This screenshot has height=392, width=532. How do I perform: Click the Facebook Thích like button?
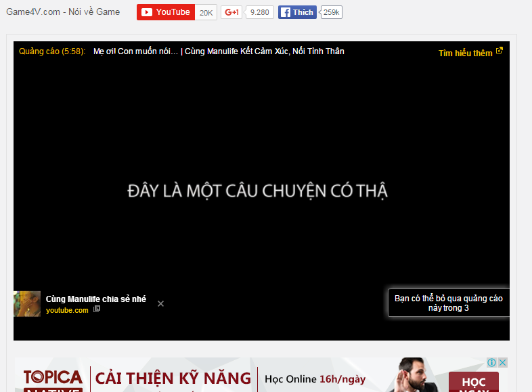coord(298,12)
